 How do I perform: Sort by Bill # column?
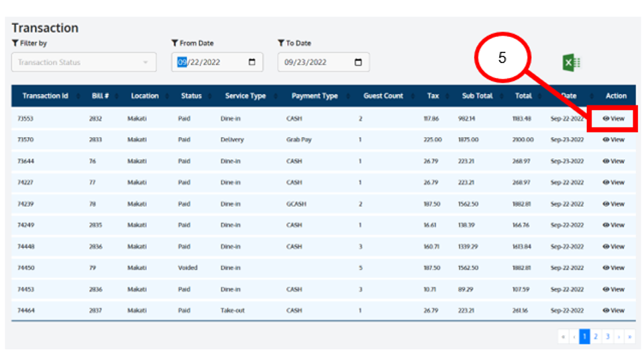[x=100, y=96]
